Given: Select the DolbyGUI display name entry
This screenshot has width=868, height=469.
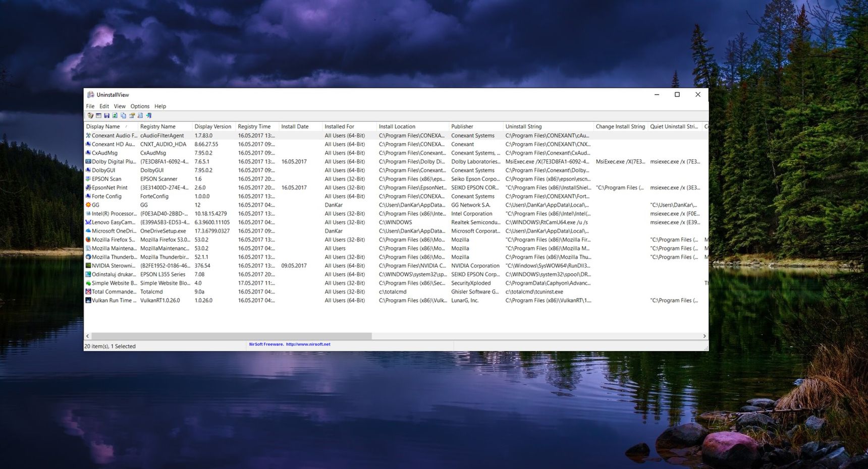Looking at the screenshot, I should pyautogui.click(x=103, y=170).
